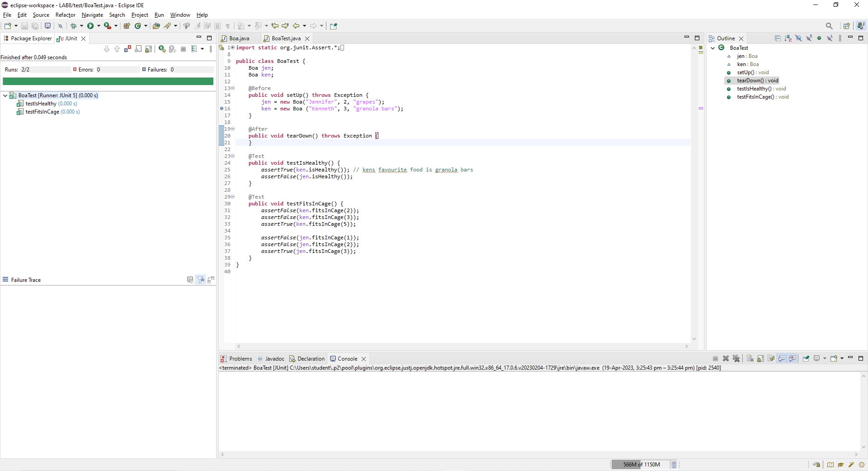
Task: Open the New file dropdown arrow
Action: tap(16, 26)
